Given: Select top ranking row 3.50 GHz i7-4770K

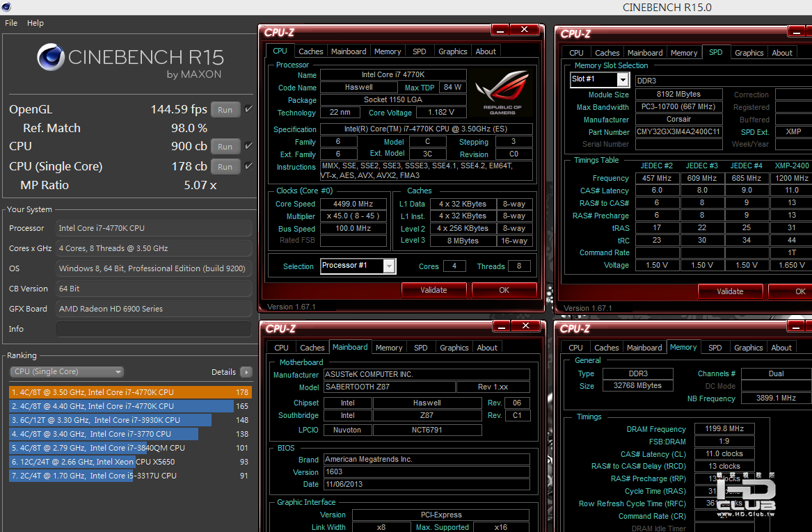Looking at the screenshot, I should click(x=129, y=392).
